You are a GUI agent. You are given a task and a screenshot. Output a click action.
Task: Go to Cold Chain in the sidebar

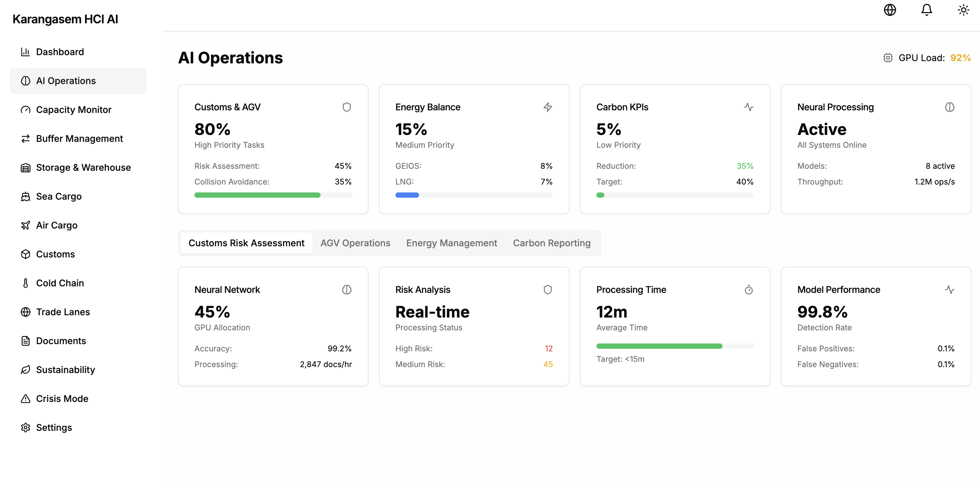click(60, 282)
